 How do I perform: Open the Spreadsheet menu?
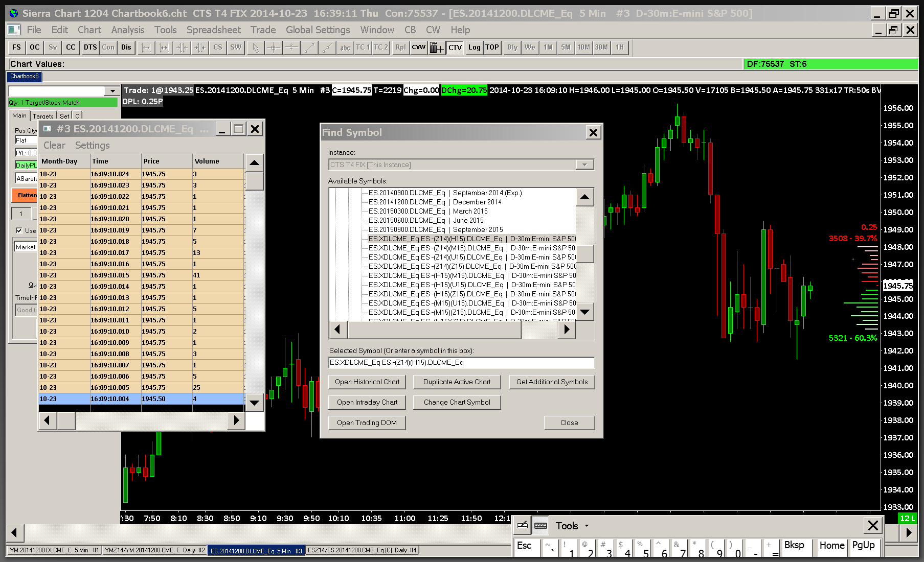(214, 30)
